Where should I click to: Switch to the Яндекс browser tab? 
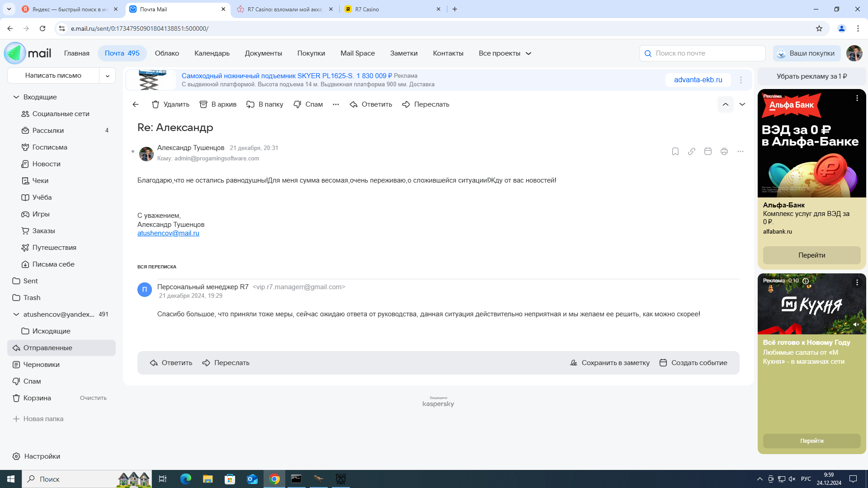click(x=70, y=9)
